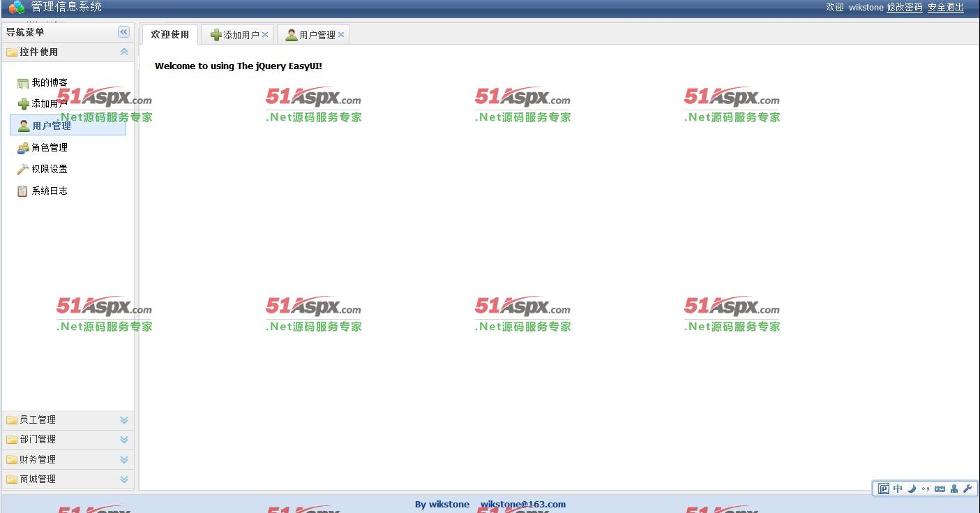The image size is (980, 513).
Task: Click the 导航菜单 panel title
Action: 25,32
